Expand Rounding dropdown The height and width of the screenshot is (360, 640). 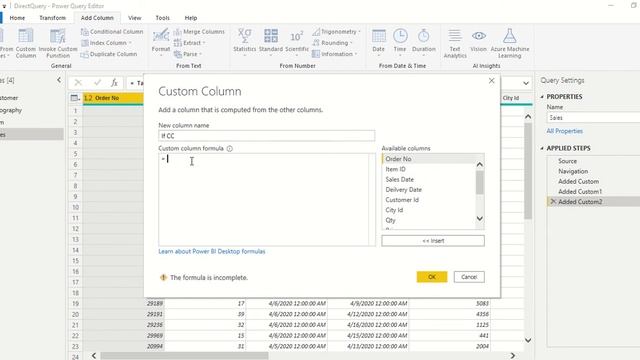point(332,43)
